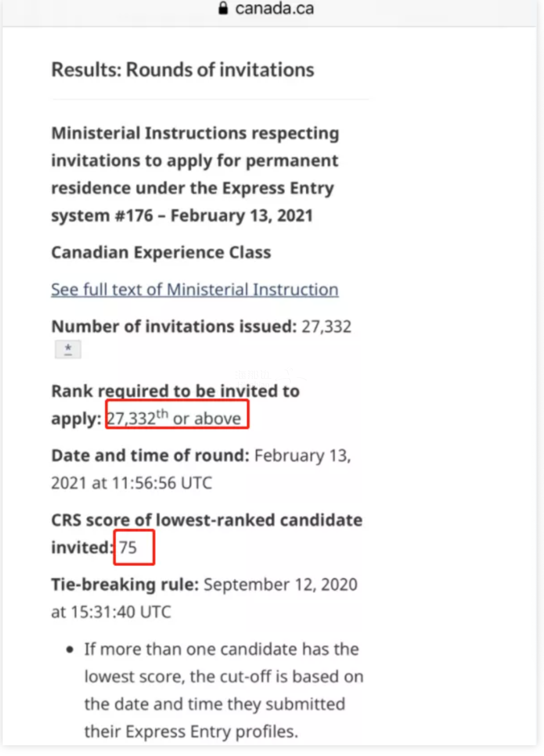Click the September 12, 2020 tie-breaking date

click(x=281, y=585)
